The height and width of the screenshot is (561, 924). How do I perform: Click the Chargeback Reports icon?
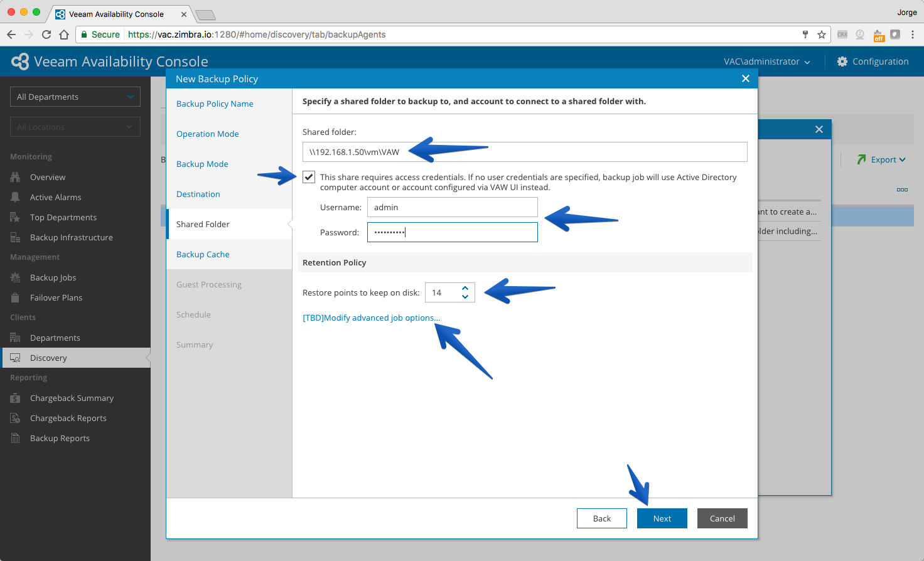click(15, 418)
